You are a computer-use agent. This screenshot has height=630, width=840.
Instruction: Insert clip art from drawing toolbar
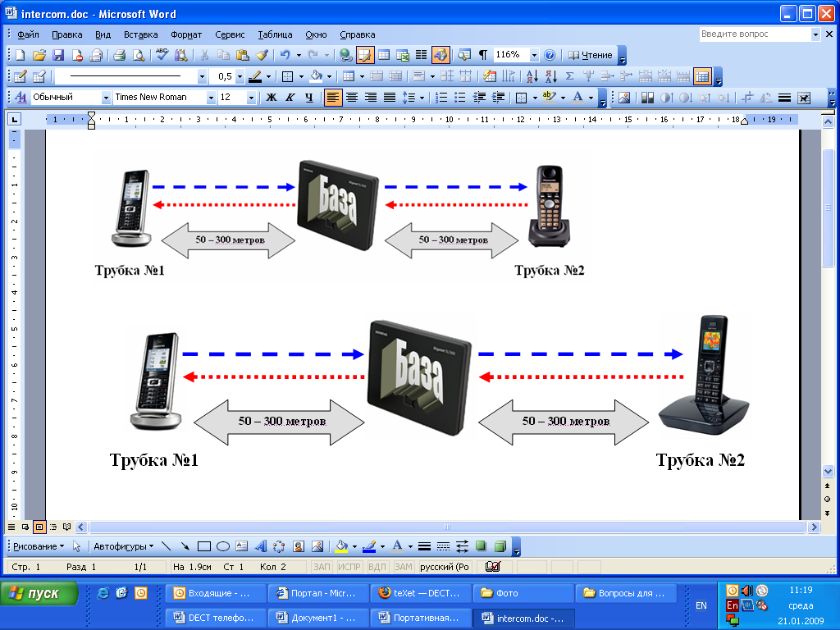pyautogui.click(x=299, y=546)
